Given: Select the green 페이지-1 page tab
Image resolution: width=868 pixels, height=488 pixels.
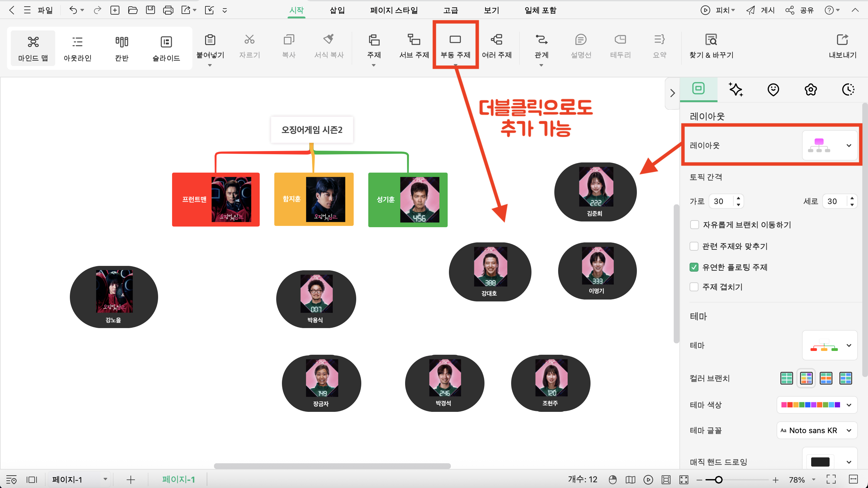Looking at the screenshot, I should coord(179,479).
